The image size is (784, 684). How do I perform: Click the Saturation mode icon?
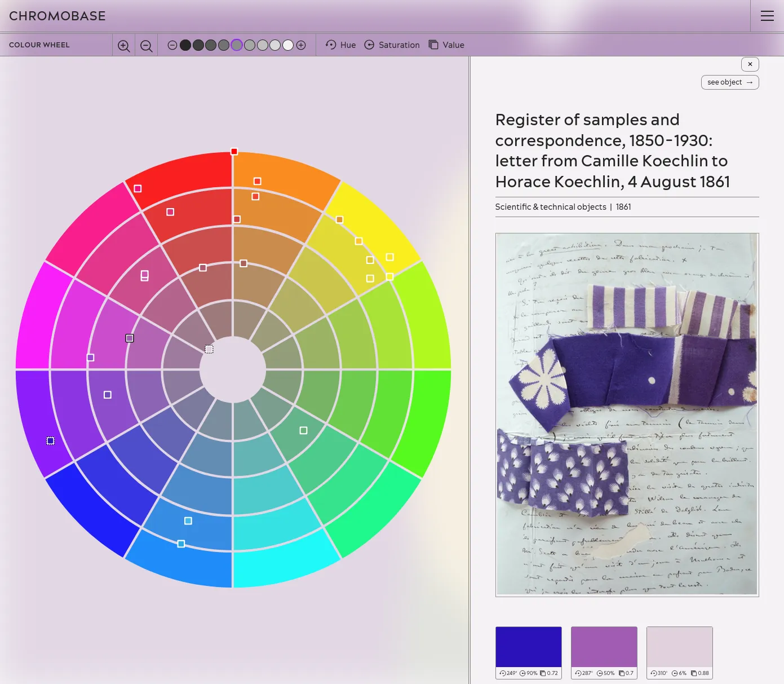(369, 45)
